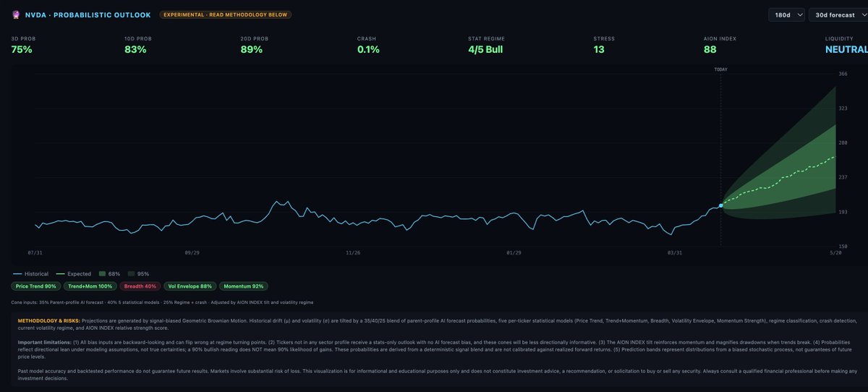Click the 10D PROB 83% value
This screenshot has height=392, width=868.
tap(136, 50)
